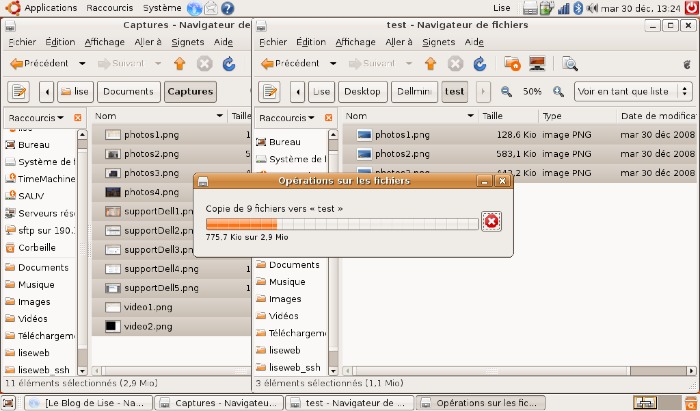This screenshot has width=700, height=411.
Task: Toggle location edit mode in test window
Action: click(x=269, y=92)
